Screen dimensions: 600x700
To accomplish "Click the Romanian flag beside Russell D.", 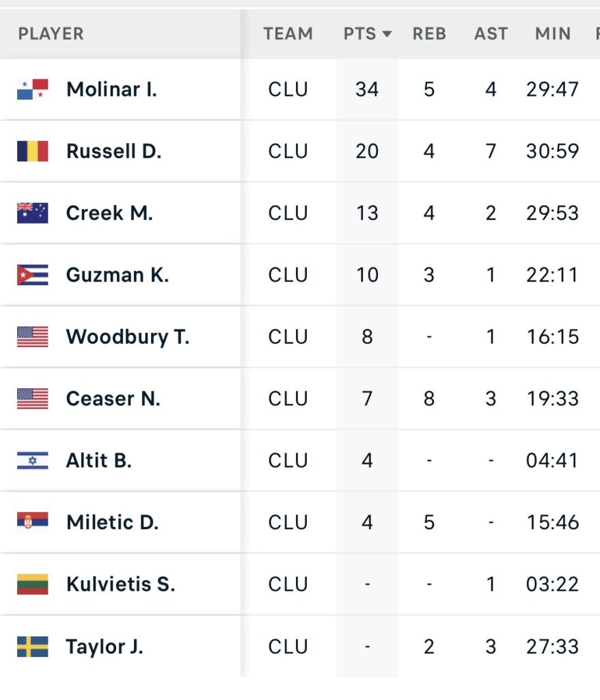I will coord(33,151).
